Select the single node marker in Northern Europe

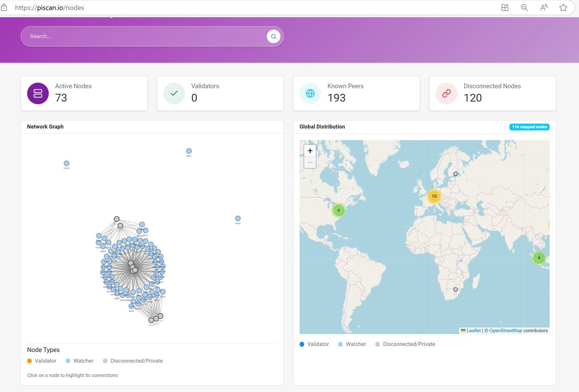[455, 174]
